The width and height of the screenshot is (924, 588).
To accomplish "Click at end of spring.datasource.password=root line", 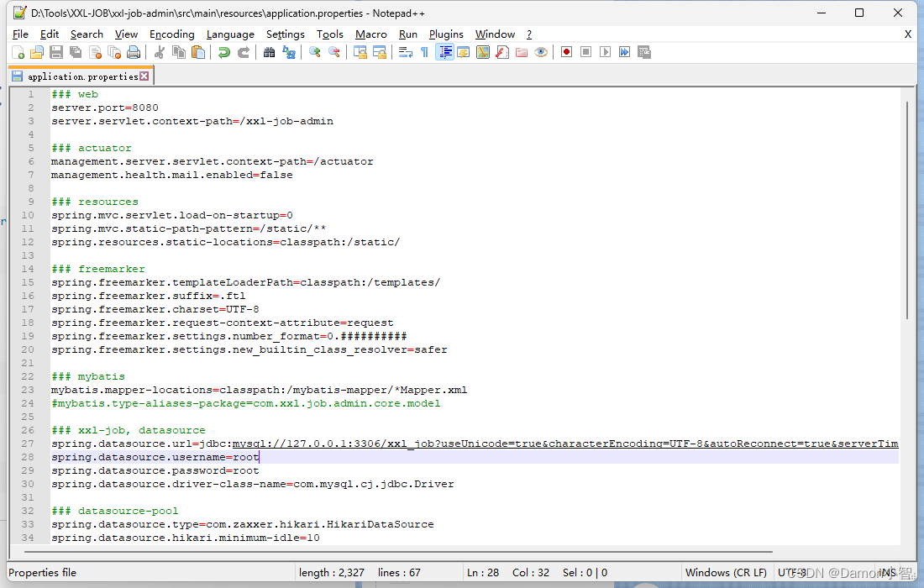I will pos(260,470).
